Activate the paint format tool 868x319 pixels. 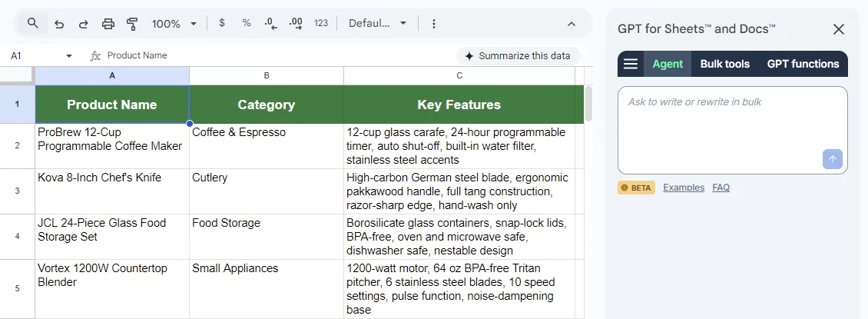[132, 24]
